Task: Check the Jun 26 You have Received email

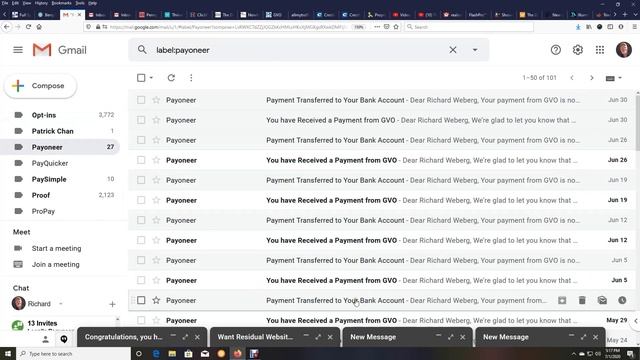Action: (x=141, y=160)
